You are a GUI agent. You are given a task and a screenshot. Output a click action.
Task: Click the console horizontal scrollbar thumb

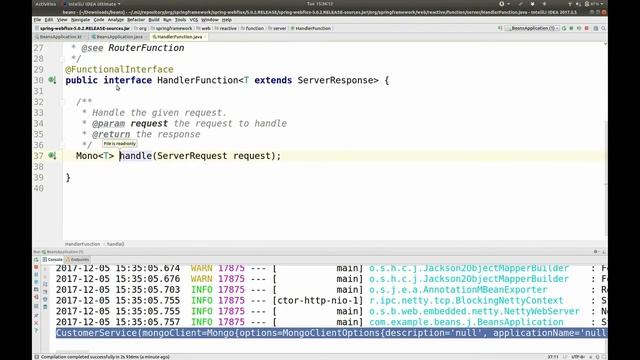pyautogui.click(x=72, y=351)
